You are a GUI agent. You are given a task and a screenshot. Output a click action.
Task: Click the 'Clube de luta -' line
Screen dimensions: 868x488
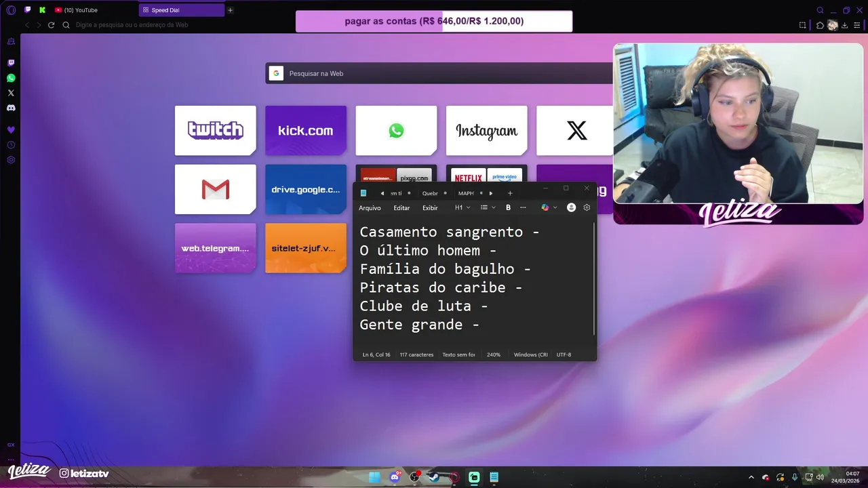click(x=423, y=306)
